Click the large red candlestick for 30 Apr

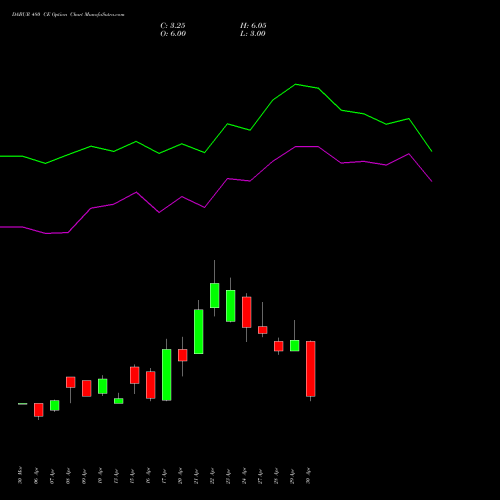311,369
